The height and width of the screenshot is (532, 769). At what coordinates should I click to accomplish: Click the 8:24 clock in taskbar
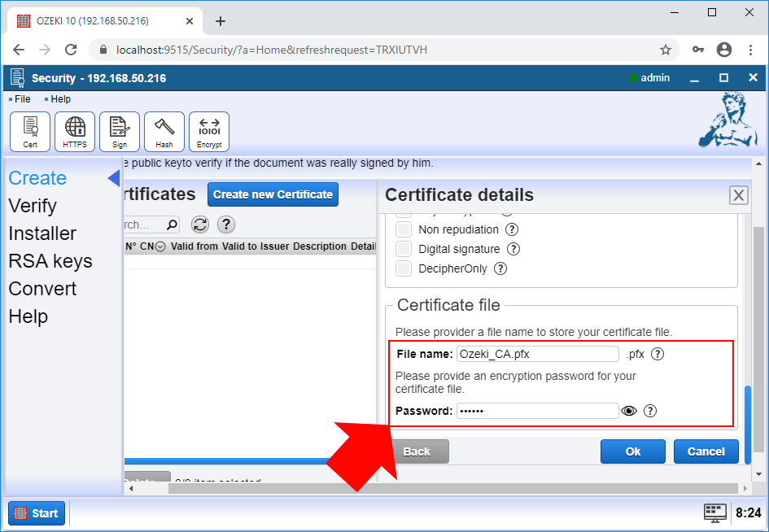[748, 513]
